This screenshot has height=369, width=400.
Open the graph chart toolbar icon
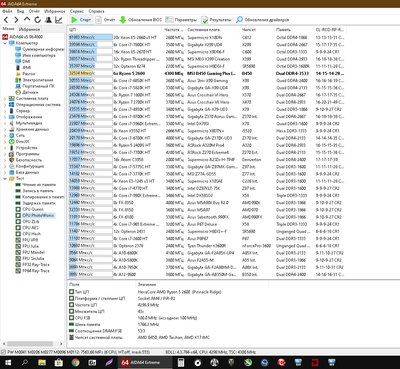coord(59,20)
